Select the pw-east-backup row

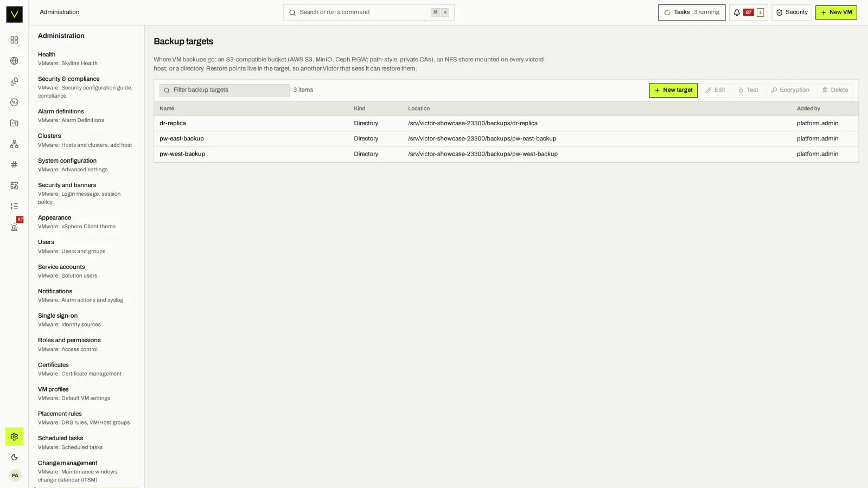point(506,139)
